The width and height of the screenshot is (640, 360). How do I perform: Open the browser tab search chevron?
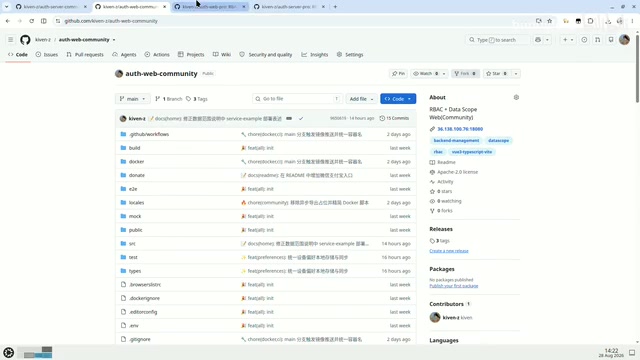[x=7, y=7]
